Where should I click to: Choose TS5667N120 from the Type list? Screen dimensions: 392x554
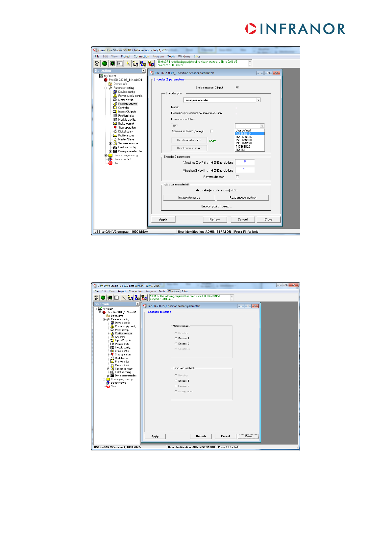click(x=250, y=143)
